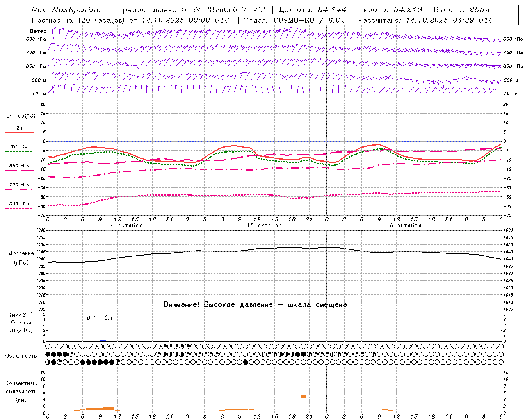Click the 700 гПа temperature legend entry
The height and width of the screenshot is (420, 525).
click(x=19, y=185)
